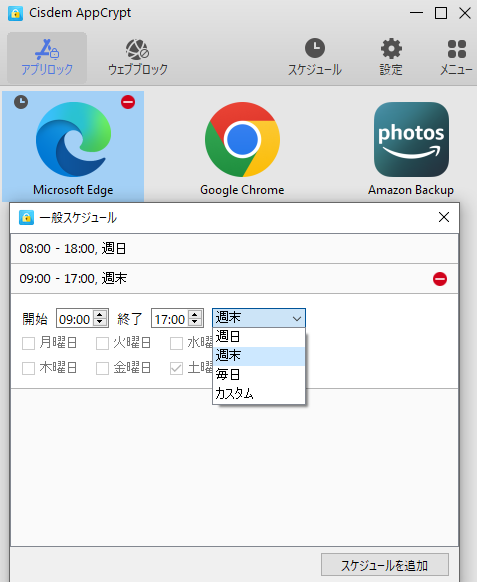Toggle the 金曜日 checkbox
The image size is (477, 582).
pyautogui.click(x=102, y=369)
